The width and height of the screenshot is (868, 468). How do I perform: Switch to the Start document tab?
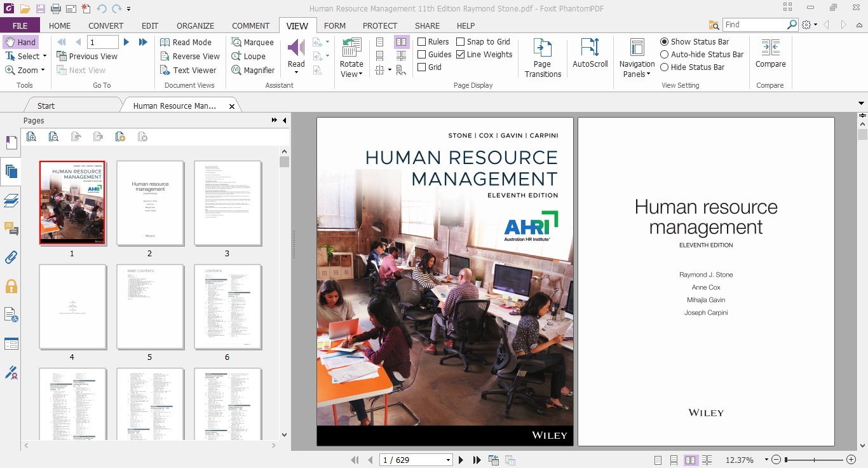[x=46, y=106]
